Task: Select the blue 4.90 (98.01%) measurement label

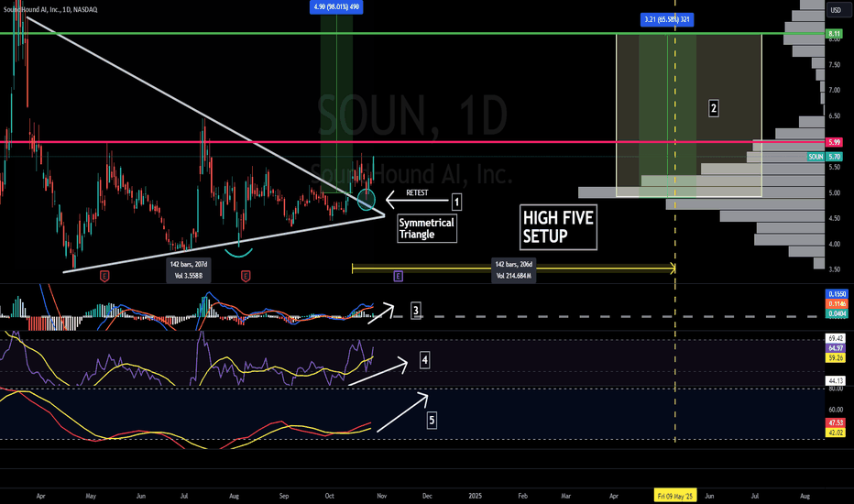Action: [x=336, y=7]
